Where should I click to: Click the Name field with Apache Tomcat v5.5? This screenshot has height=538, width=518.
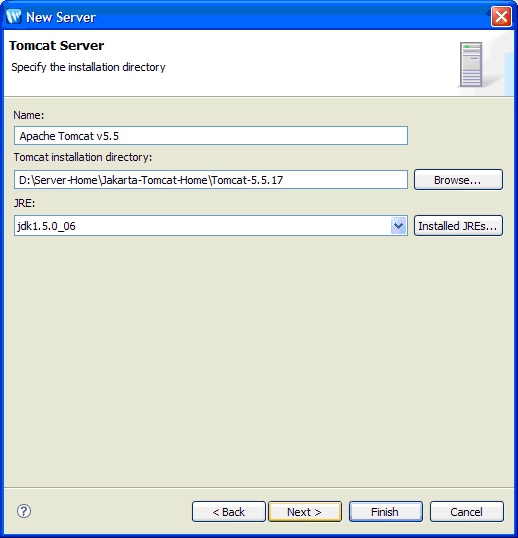coord(211,136)
